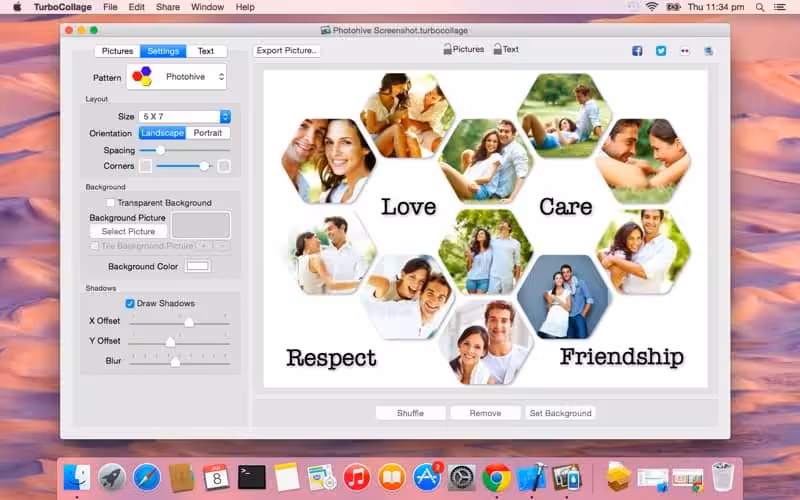Image resolution: width=800 pixels, height=500 pixels.
Task: Open the Edit menu
Action: (136, 7)
